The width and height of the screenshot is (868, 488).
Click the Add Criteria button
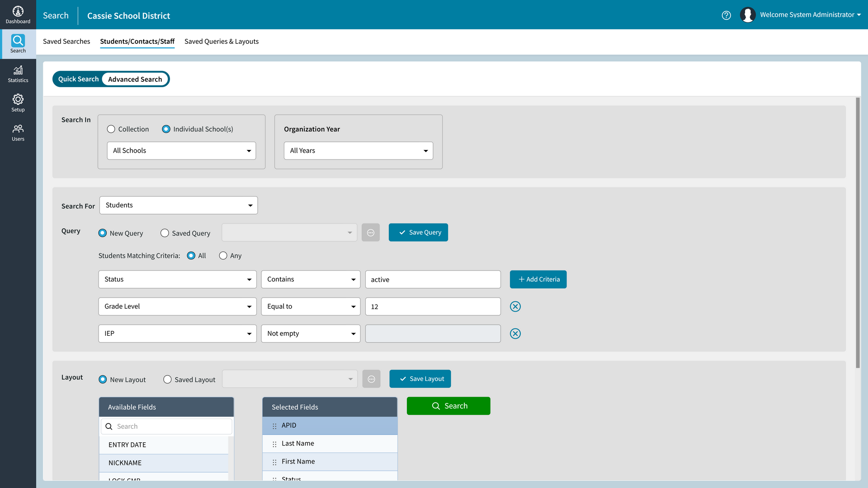538,279
